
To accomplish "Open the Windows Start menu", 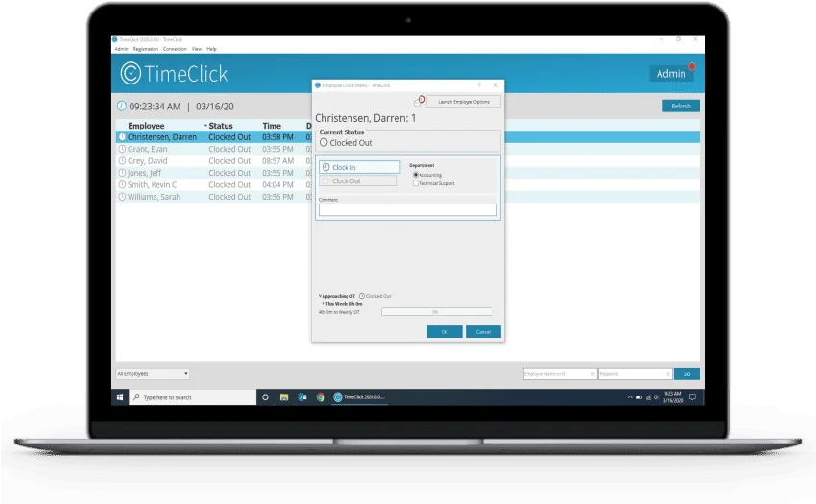I will 120,397.
